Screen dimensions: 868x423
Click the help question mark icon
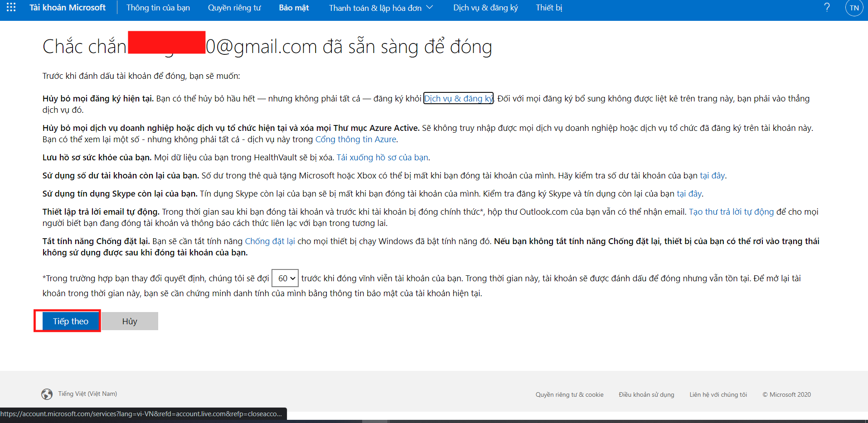pyautogui.click(x=827, y=8)
